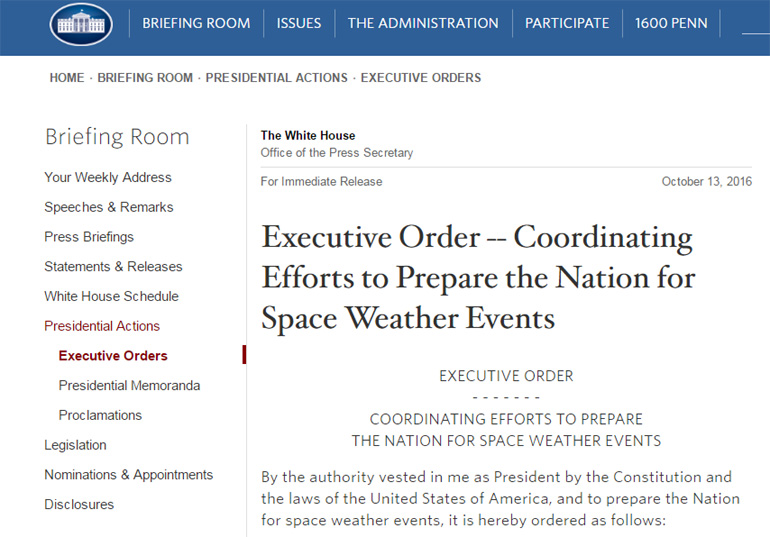Open Disclosures sidebar link
Screen dimensions: 770x537
(x=79, y=505)
